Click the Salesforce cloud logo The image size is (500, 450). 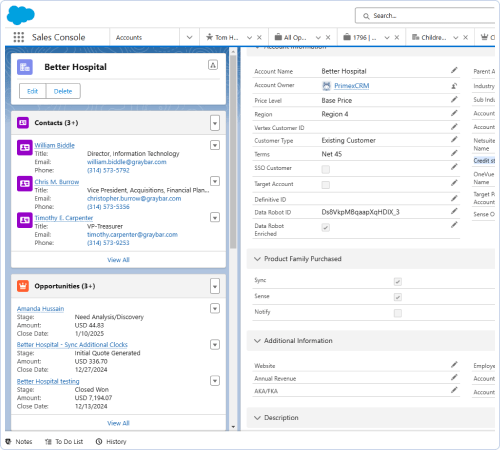point(21,15)
